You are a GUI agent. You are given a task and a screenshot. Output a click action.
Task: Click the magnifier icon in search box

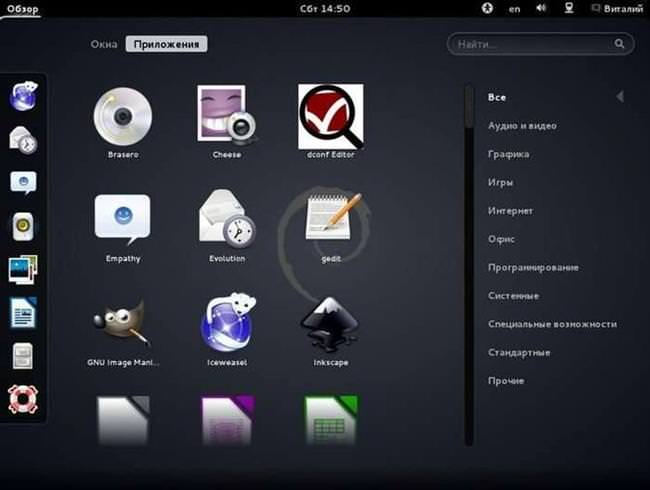[619, 44]
